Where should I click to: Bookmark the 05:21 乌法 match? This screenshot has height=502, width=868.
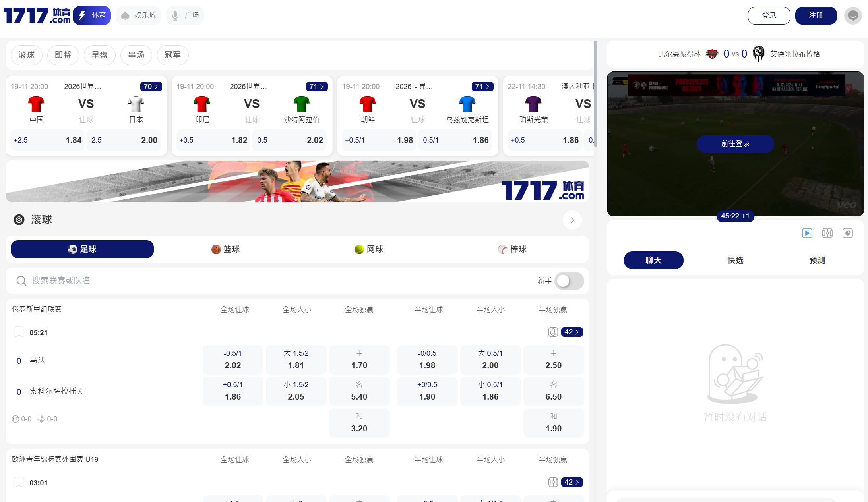click(19, 332)
